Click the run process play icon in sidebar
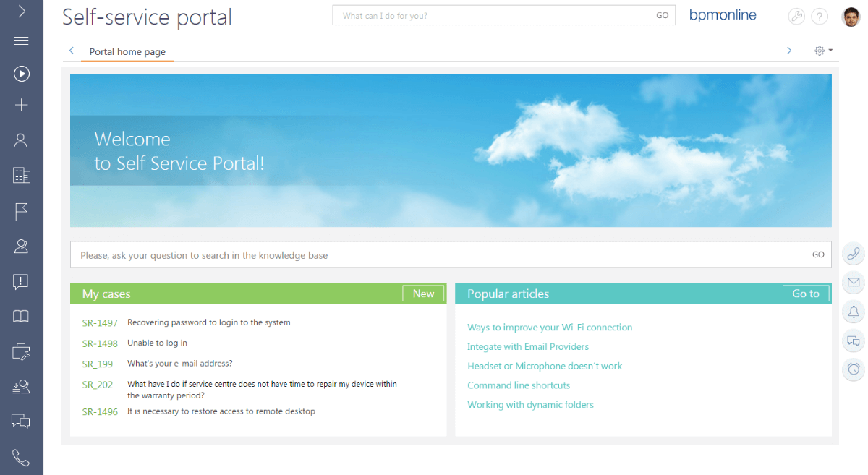Image resolution: width=868 pixels, height=475 pixels. pyautogui.click(x=21, y=73)
